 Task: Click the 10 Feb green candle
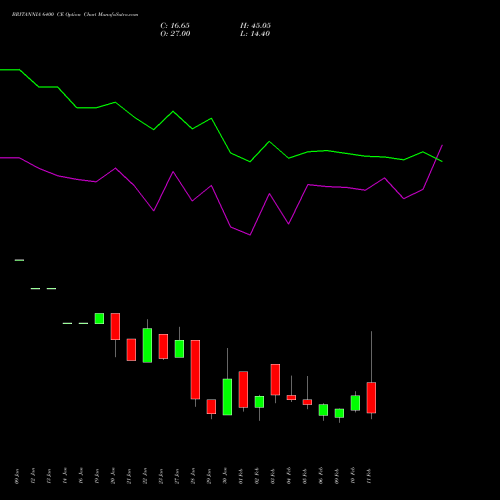click(x=355, y=403)
